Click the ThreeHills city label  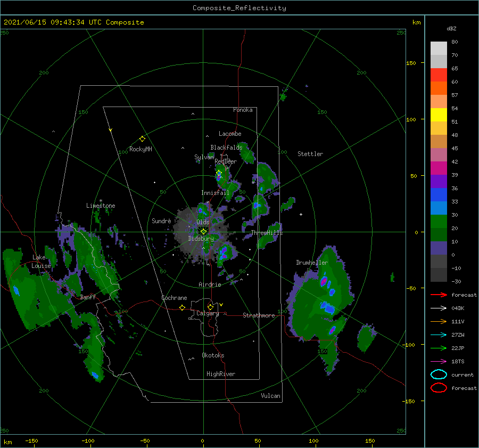[x=267, y=233]
